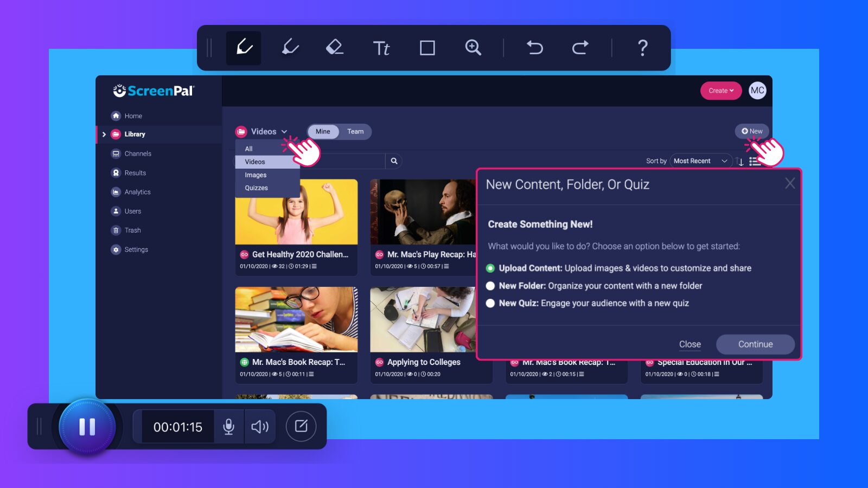Toggle the microphone in recorder bar
Image resolution: width=868 pixels, height=488 pixels.
229,427
